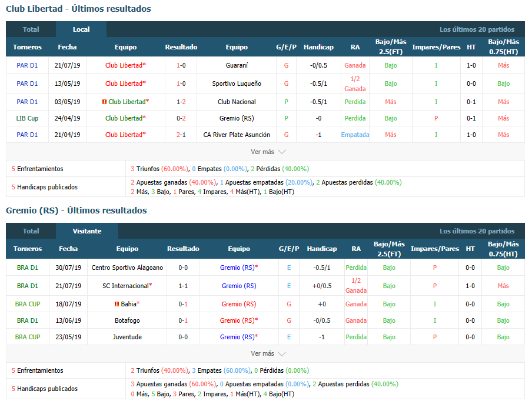
Task: Click Sportivo Luqueño team name
Action: 237,83
